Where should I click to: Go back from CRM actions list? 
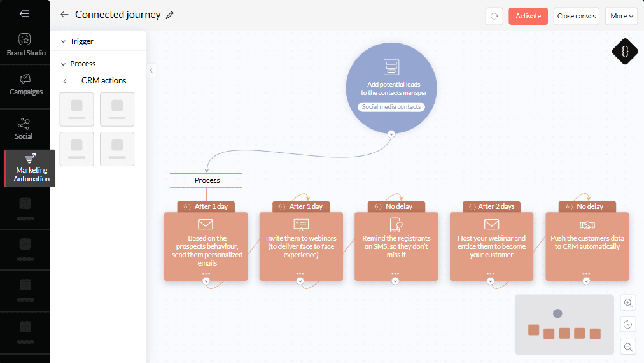click(x=65, y=81)
